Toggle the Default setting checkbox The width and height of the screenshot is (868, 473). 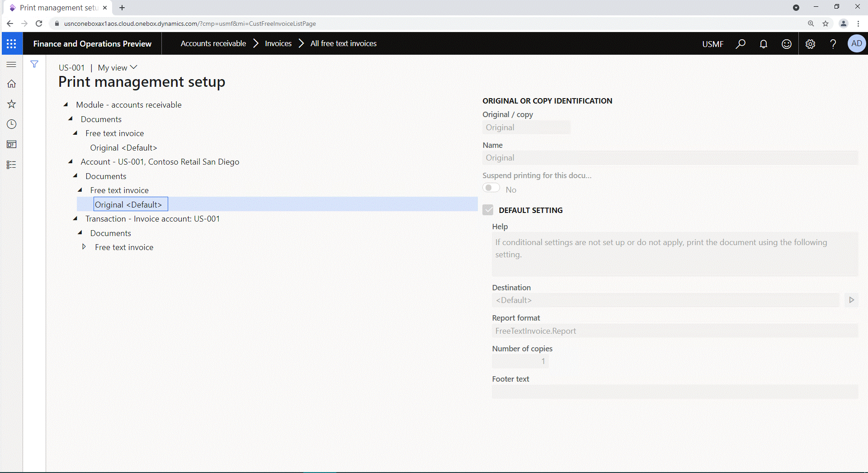coord(488,210)
